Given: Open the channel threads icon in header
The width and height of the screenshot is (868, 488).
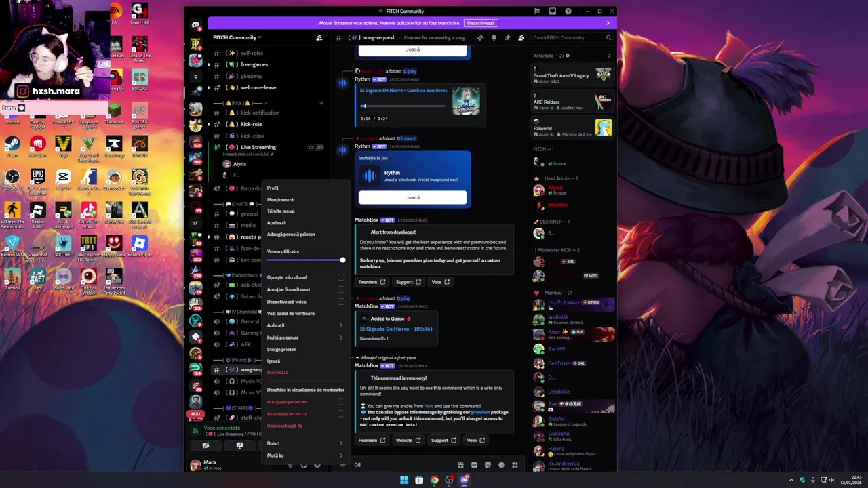Looking at the screenshot, I should click(x=480, y=38).
